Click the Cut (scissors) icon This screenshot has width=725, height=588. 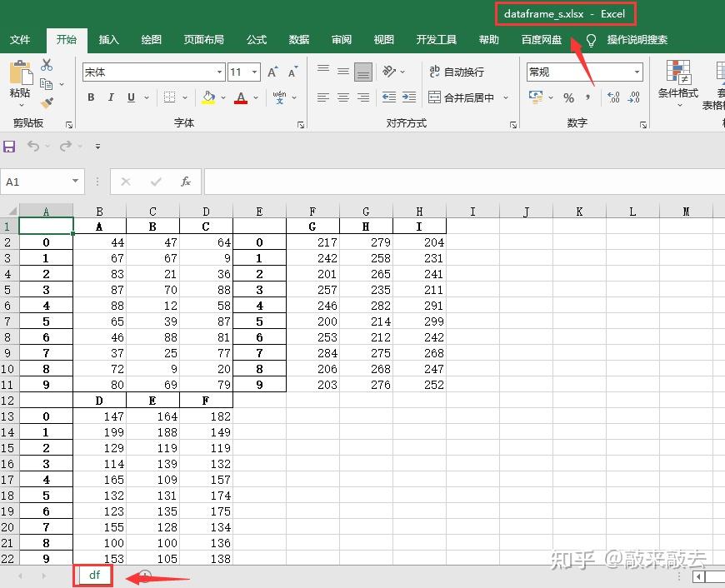pyautogui.click(x=46, y=64)
